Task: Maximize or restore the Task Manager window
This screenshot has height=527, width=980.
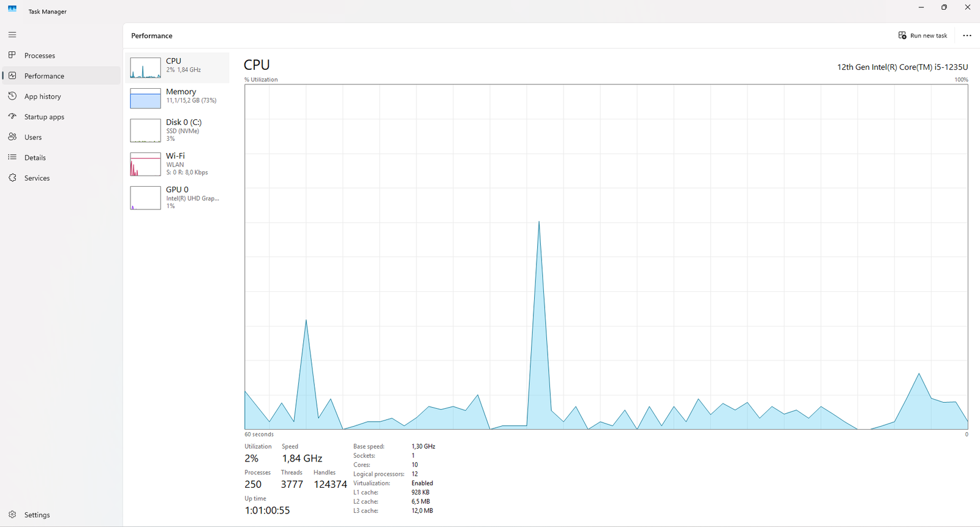Action: (944, 7)
